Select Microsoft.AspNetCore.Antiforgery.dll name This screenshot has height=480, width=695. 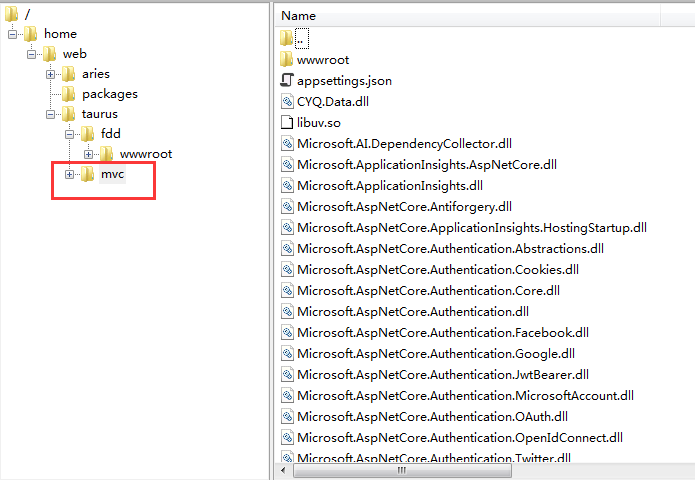(405, 207)
